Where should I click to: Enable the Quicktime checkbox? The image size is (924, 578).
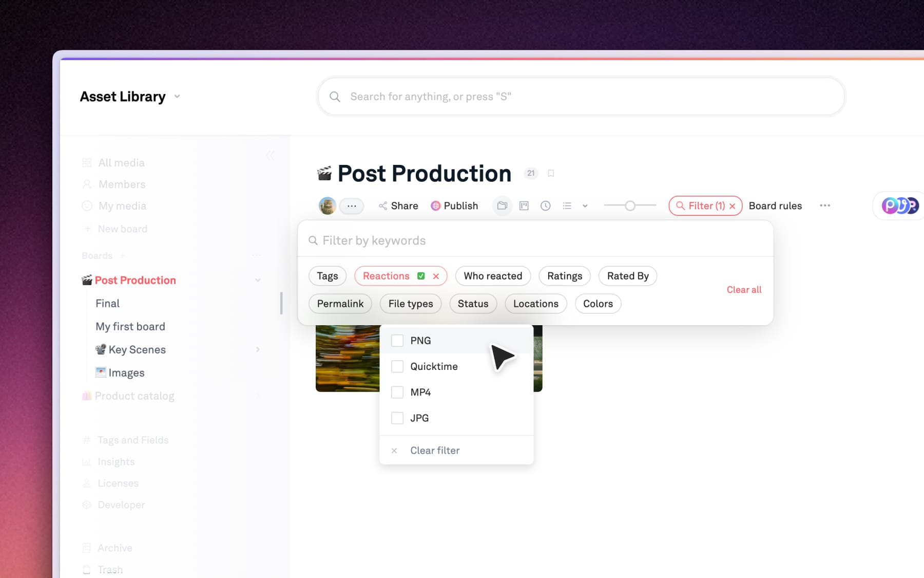coord(397,366)
